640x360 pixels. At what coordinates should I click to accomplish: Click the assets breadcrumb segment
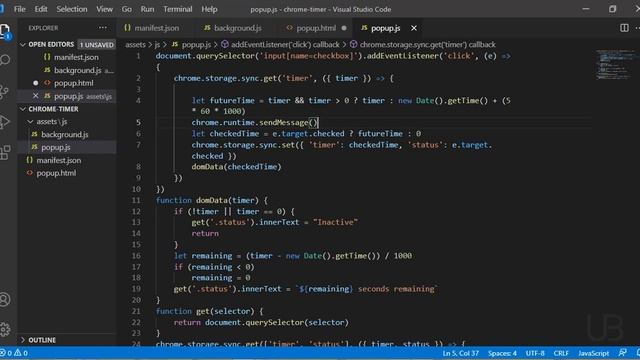pos(136,44)
